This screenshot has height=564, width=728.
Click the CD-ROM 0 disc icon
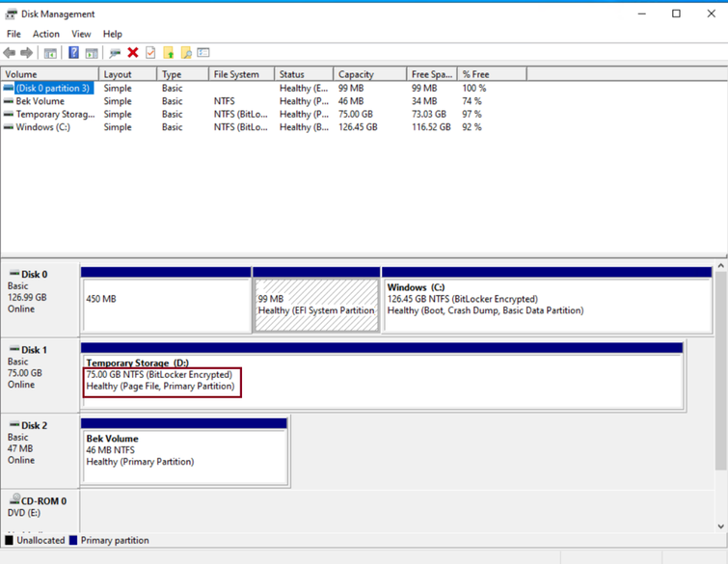[15, 499]
